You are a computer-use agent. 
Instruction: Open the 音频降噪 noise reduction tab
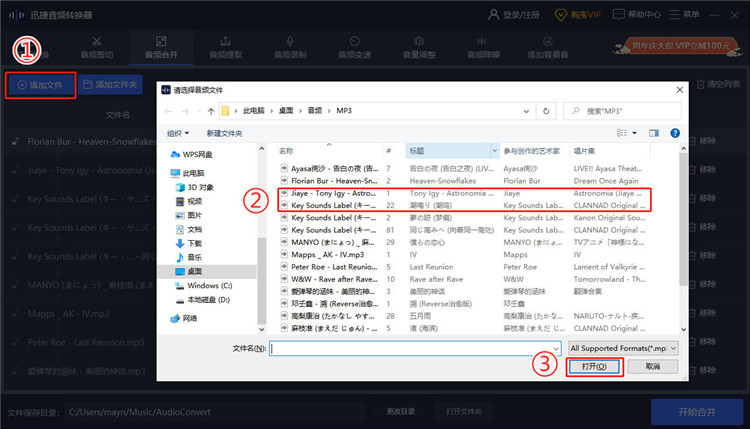[484, 48]
